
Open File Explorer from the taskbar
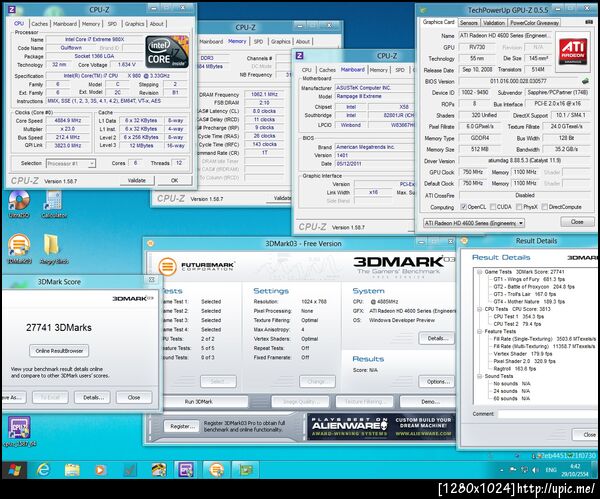tap(73, 468)
